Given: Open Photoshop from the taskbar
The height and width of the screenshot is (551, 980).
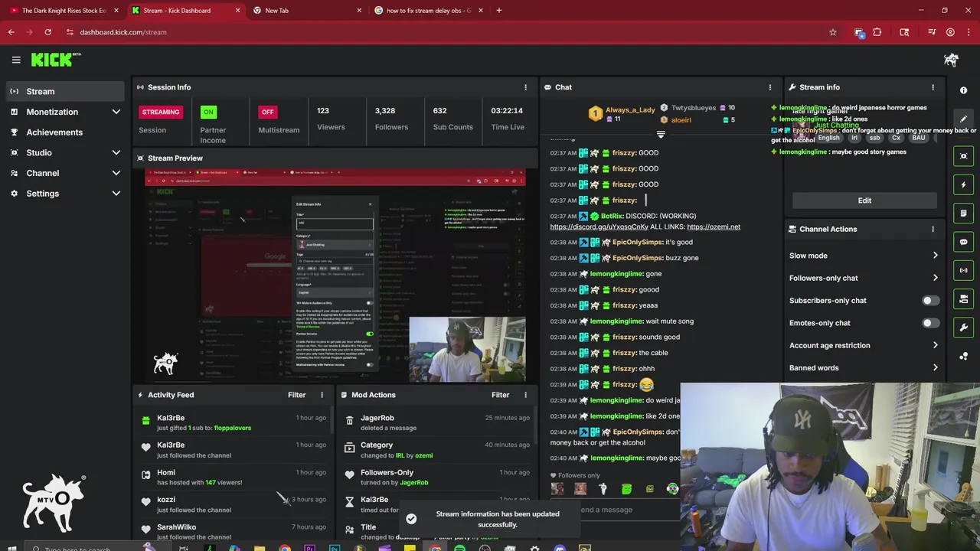Looking at the screenshot, I should [335, 548].
